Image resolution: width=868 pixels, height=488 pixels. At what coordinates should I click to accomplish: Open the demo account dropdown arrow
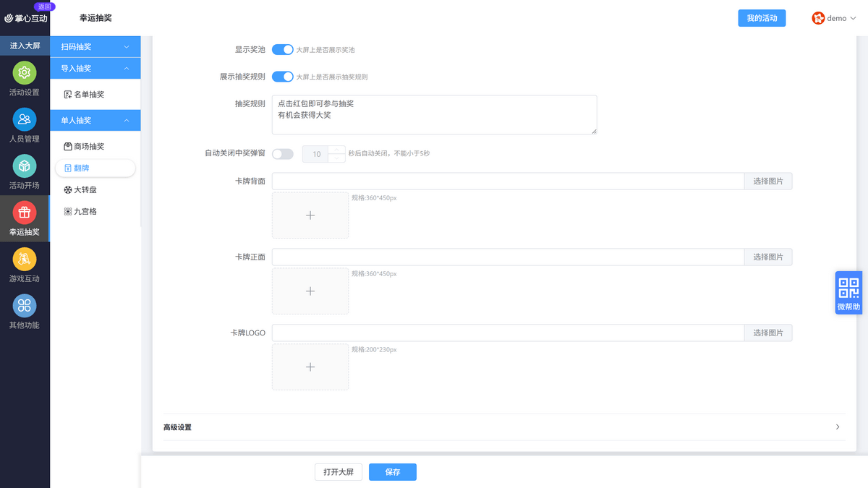point(854,19)
